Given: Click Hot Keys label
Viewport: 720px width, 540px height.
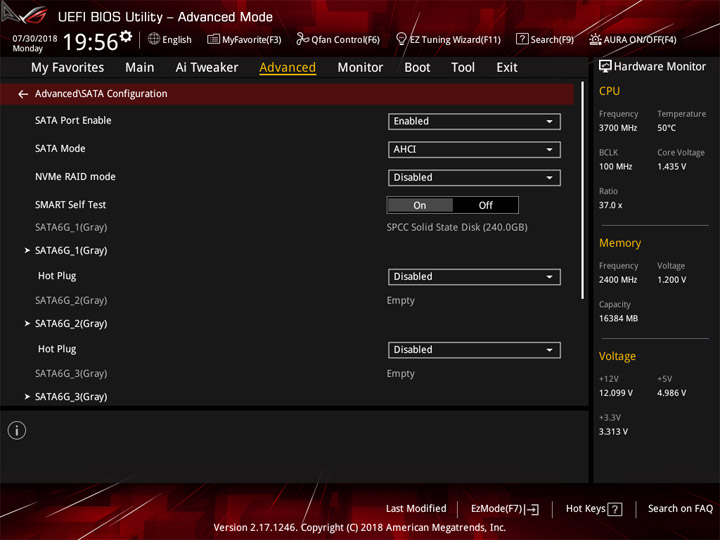Looking at the screenshot, I should (585, 508).
